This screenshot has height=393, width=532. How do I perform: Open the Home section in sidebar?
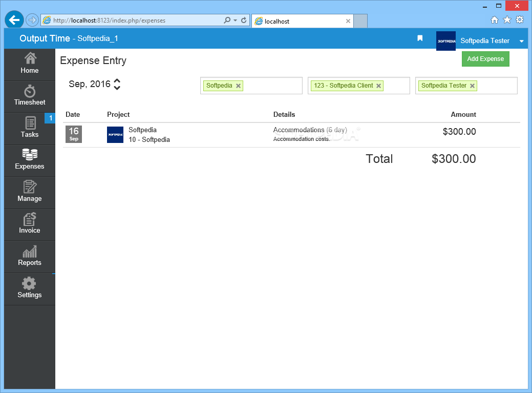point(30,65)
